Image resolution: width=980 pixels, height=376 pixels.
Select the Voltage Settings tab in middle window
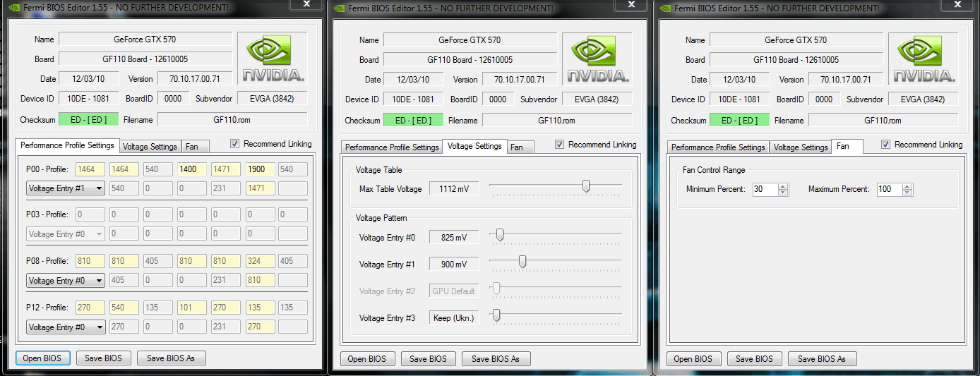474,146
